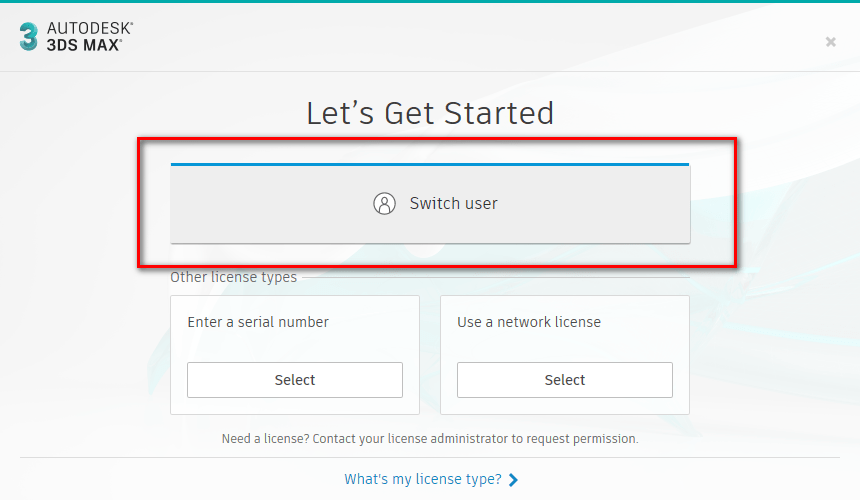Viewport: 860px width, 500px height.
Task: Close the Let's Get Started dialog
Action: (830, 42)
